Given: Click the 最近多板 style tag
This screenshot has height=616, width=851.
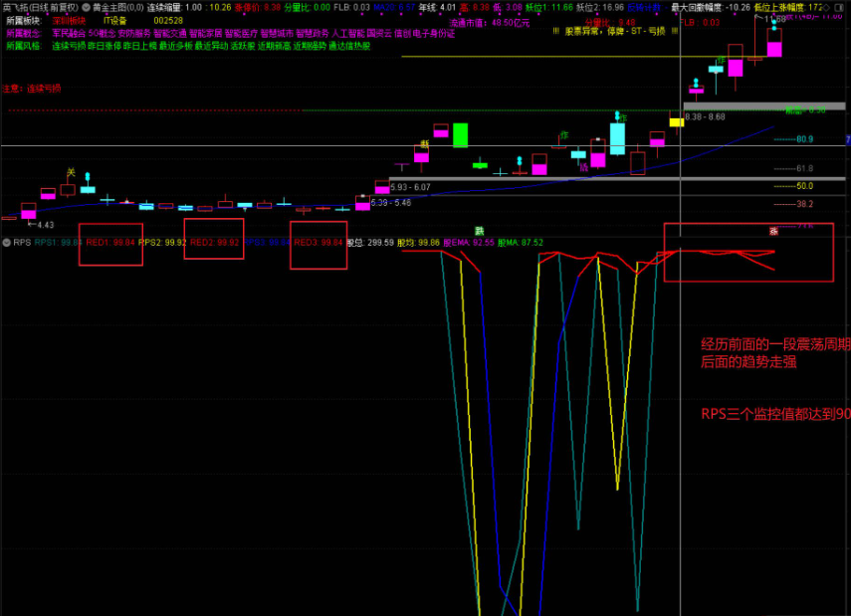Looking at the screenshot, I should (176, 46).
